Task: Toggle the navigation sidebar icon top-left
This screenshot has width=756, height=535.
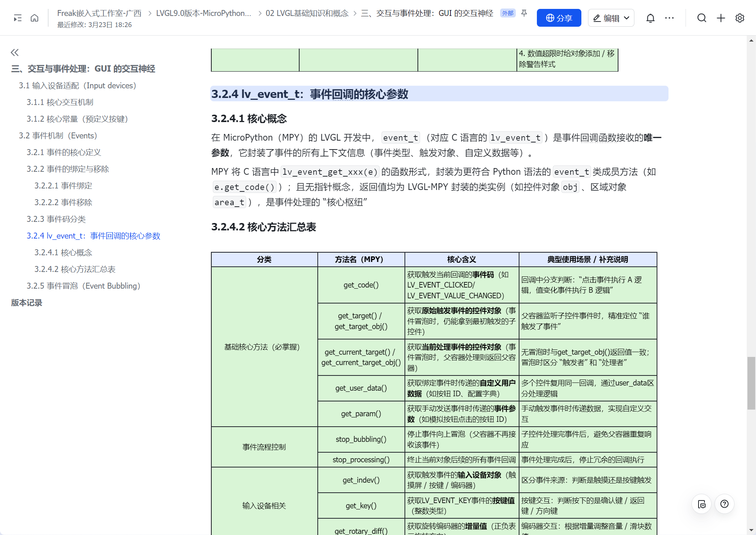Action: (x=17, y=17)
